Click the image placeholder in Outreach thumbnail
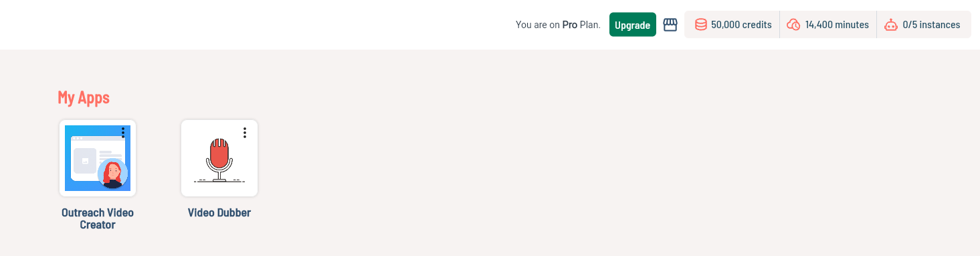Viewport: 980px width, 256px height. [x=85, y=161]
